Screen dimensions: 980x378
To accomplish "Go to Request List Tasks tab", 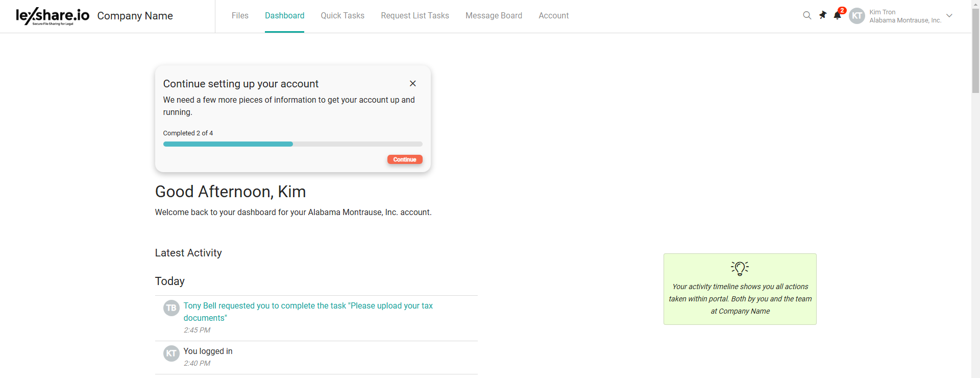I will pyautogui.click(x=415, y=16).
